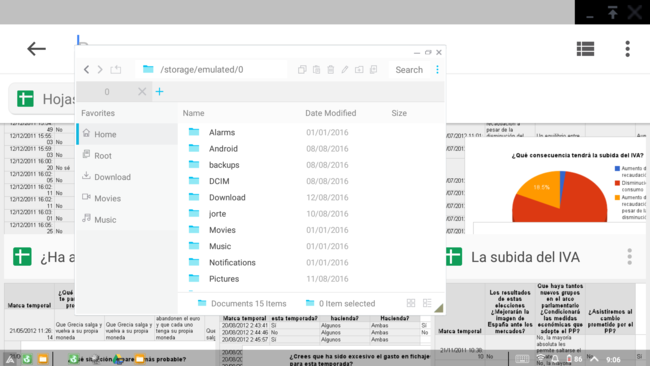Click the /storage/emulated/0 path bar
This screenshot has height=366, width=650.
click(x=211, y=69)
